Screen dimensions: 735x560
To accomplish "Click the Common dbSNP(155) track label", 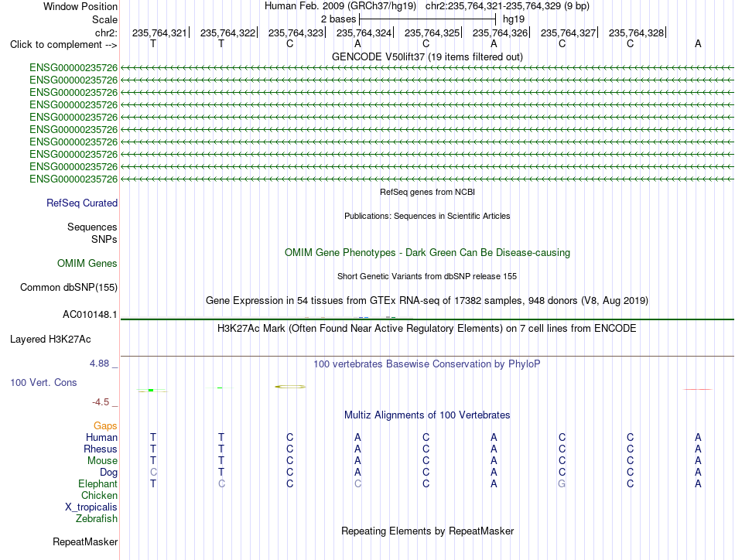I will tap(69, 287).
